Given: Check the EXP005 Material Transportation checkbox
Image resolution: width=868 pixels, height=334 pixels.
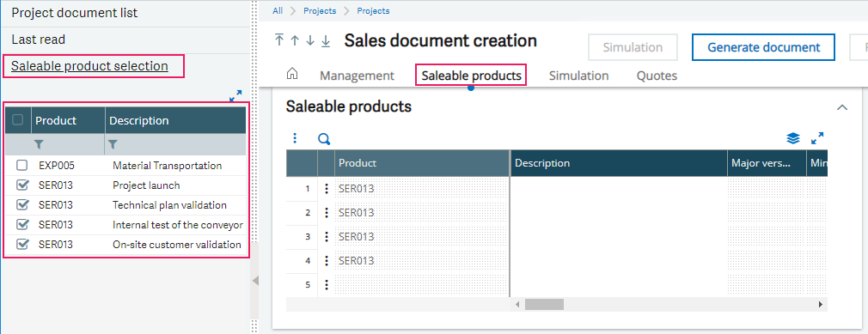Looking at the screenshot, I should pyautogui.click(x=21, y=165).
